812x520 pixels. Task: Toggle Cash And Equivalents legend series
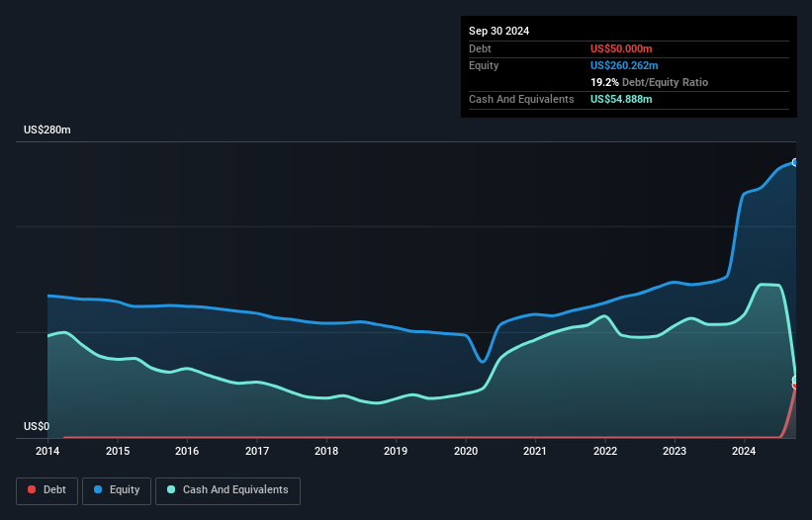click(227, 490)
